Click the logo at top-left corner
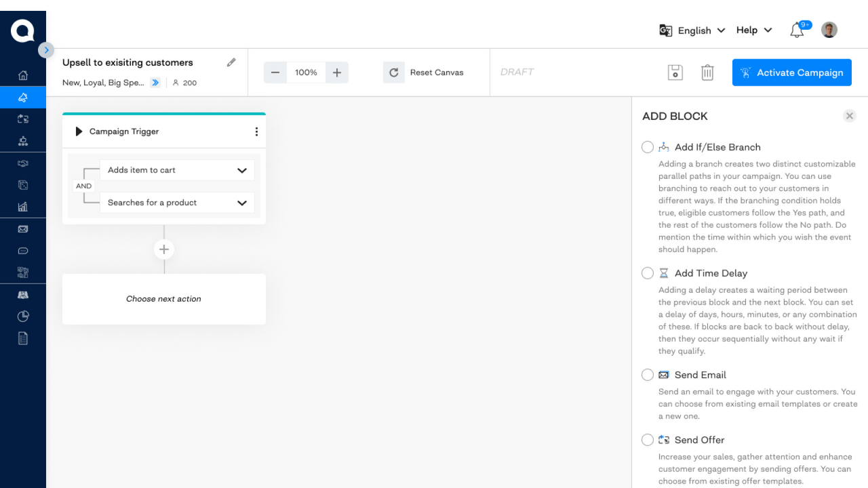This screenshot has width=868, height=488. pos(22,30)
